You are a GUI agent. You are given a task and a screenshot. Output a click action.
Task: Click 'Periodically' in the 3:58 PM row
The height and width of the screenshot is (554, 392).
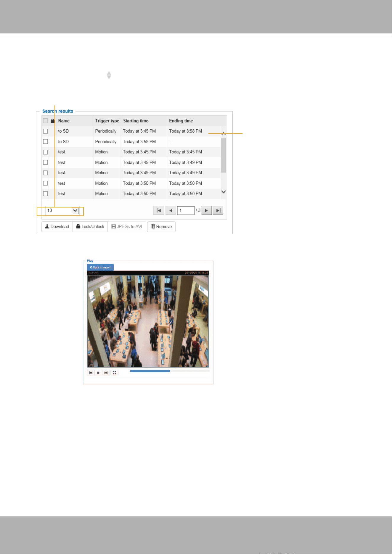click(x=106, y=142)
